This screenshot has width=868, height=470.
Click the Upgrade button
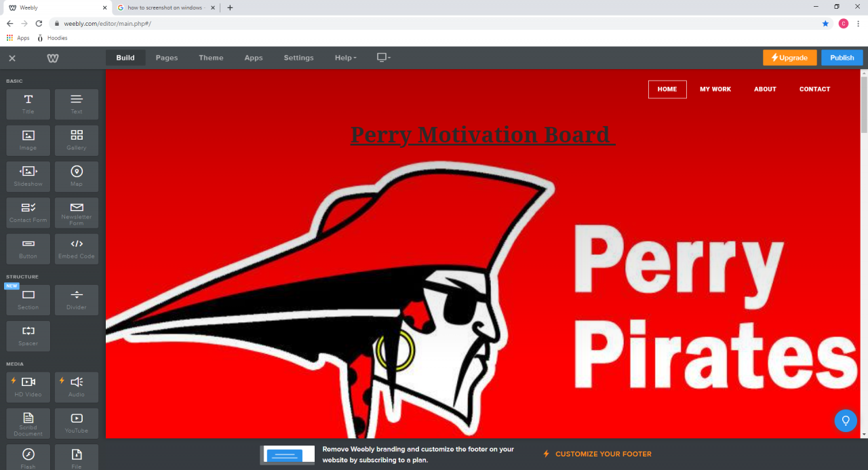(790, 58)
